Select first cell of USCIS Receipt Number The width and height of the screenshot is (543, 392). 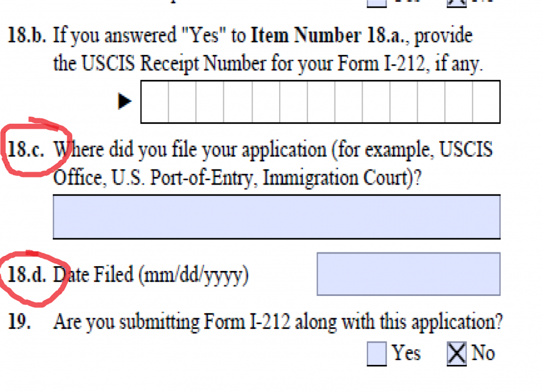tap(155, 102)
